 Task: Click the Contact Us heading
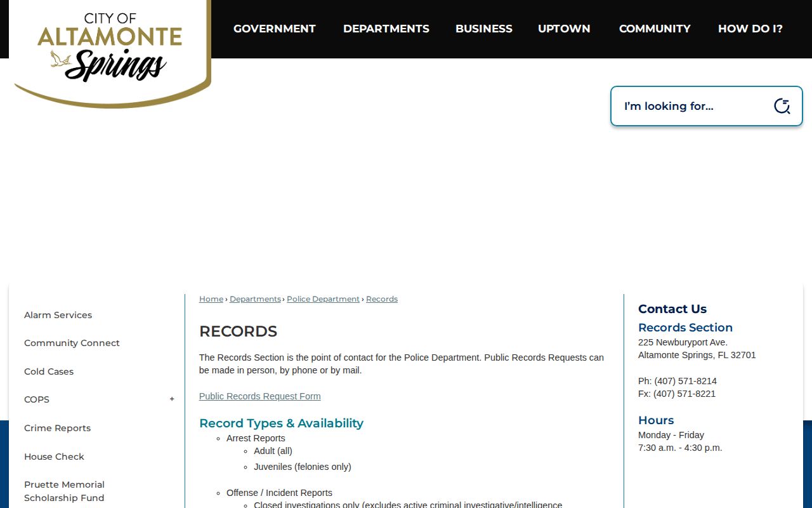point(672,309)
